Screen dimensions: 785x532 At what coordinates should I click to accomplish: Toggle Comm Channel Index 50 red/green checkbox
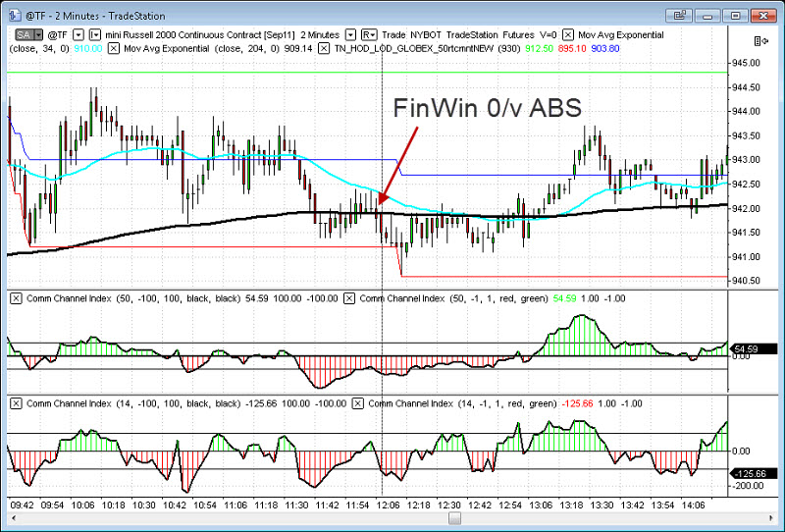tap(351, 297)
